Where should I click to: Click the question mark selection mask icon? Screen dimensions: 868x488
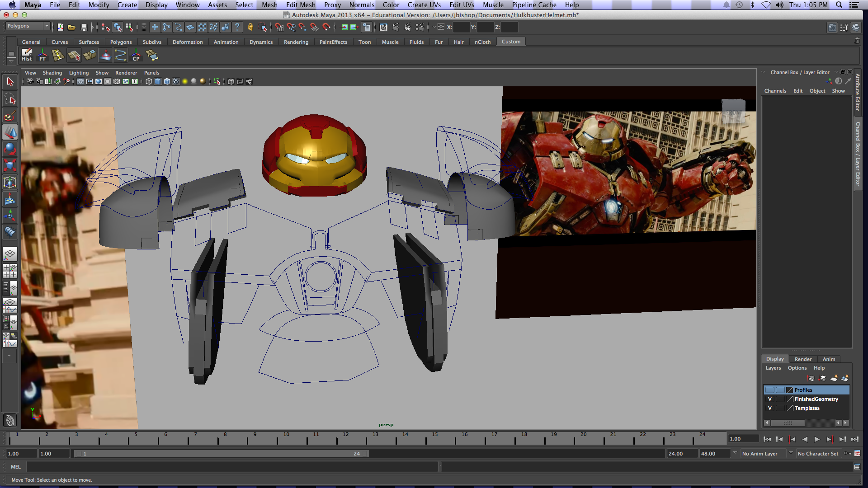[237, 27]
